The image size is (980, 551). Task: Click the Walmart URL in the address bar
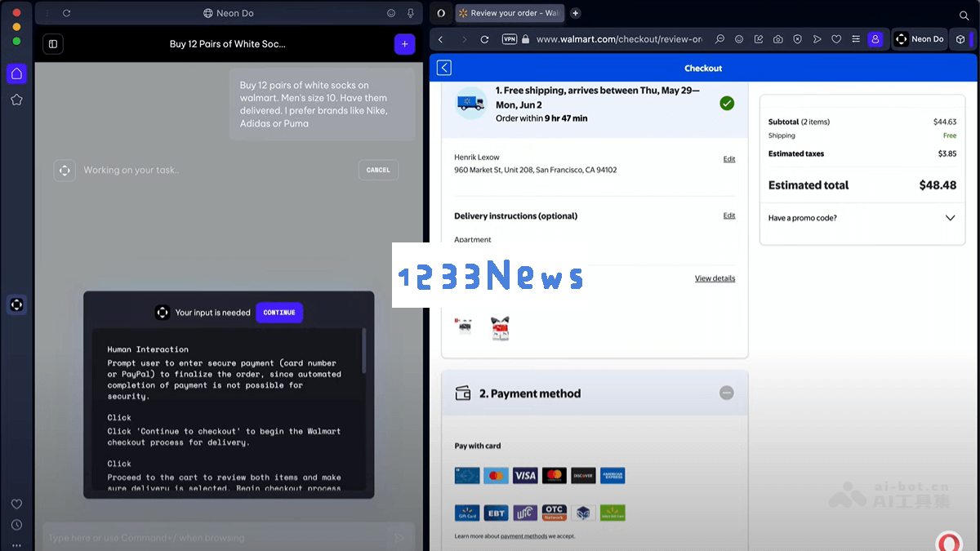point(619,39)
